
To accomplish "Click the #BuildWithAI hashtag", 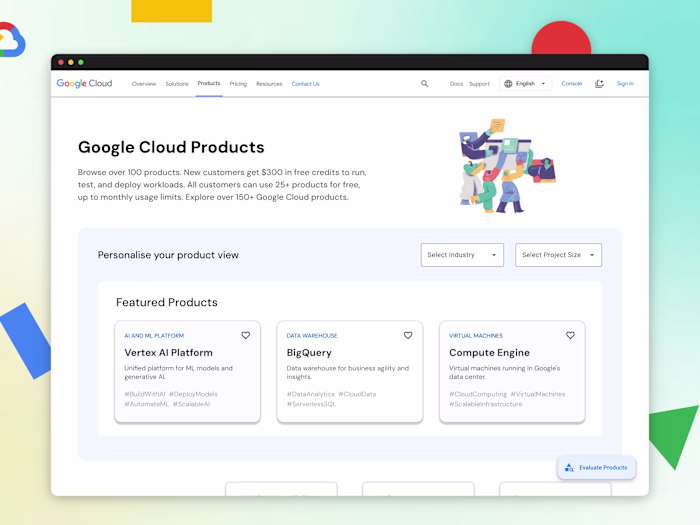I will point(145,394).
